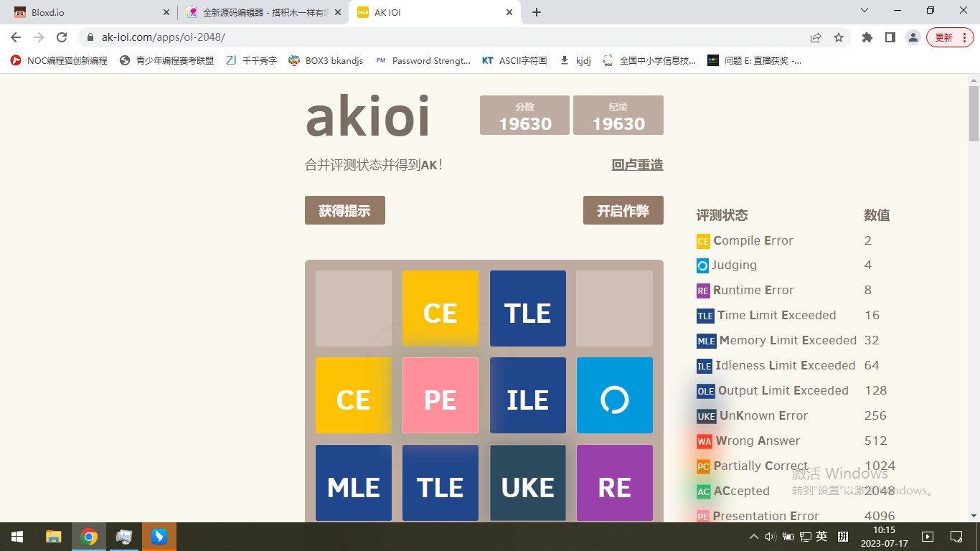Switch the 英 input language indicator
This screenshot has height=551, width=980.
tap(822, 537)
